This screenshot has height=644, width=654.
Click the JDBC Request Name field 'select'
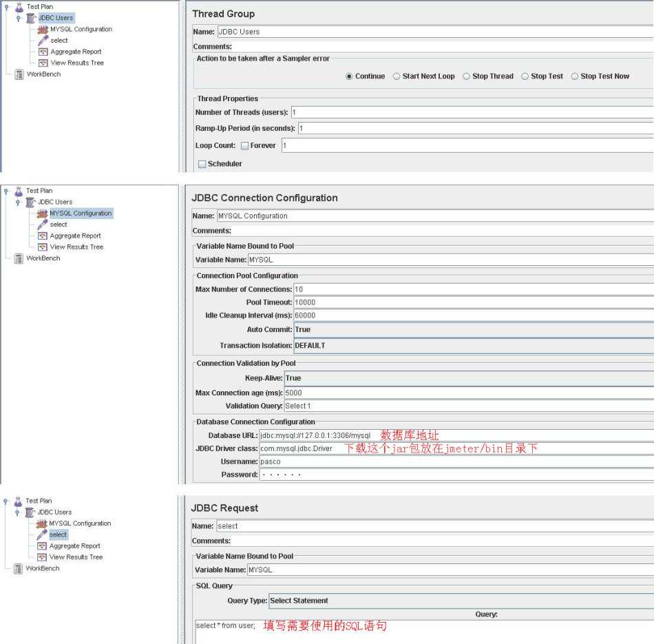pyautogui.click(x=436, y=526)
